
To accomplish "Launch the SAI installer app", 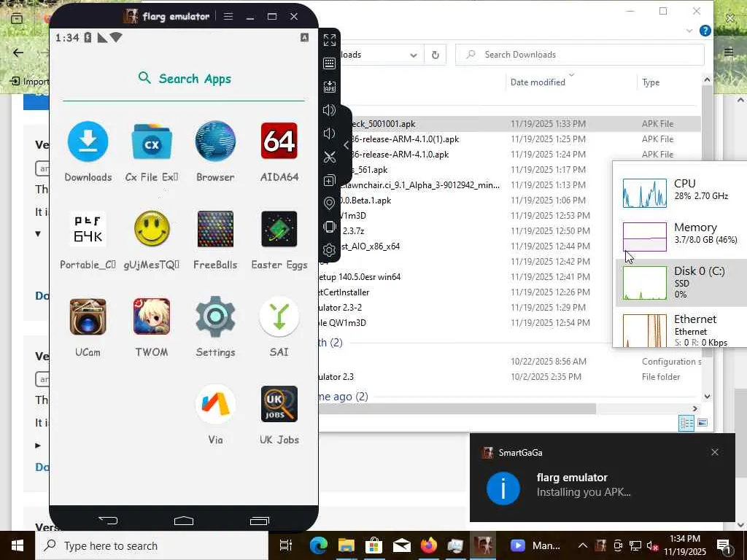I will [x=279, y=316].
